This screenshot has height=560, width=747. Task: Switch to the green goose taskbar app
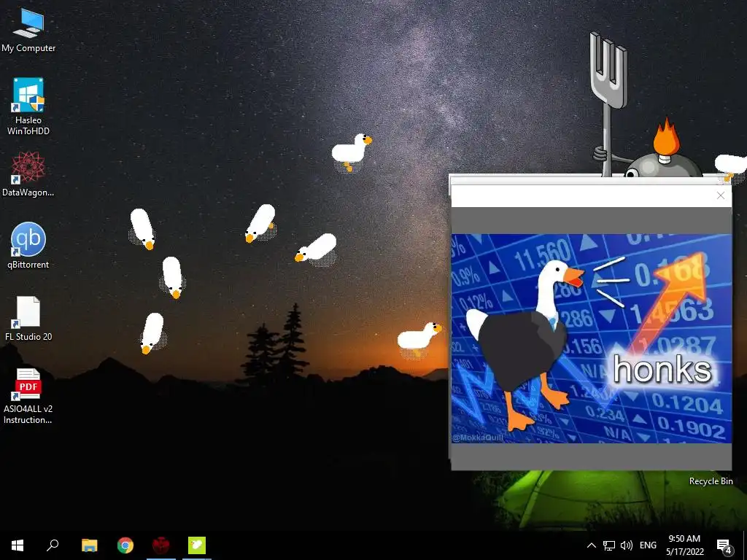point(197,545)
